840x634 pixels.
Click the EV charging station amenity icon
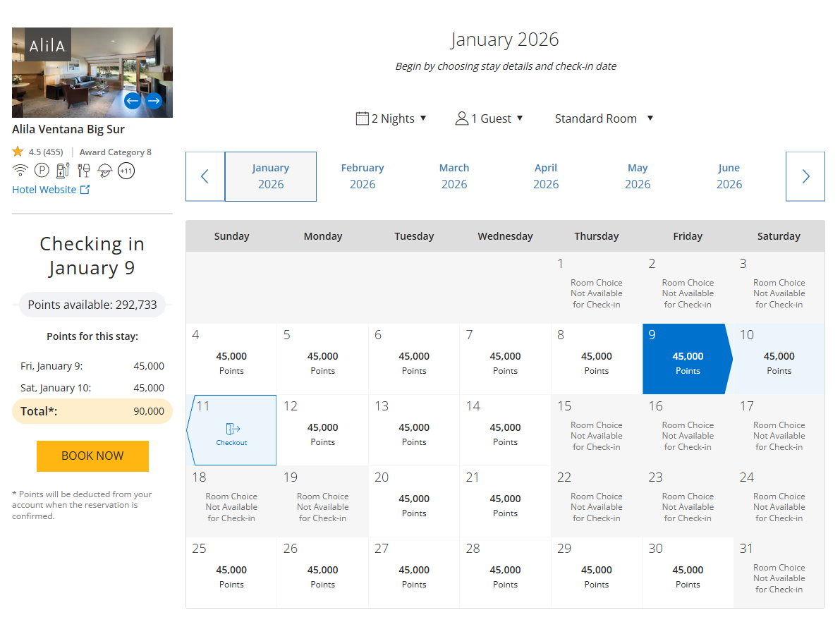click(x=63, y=171)
